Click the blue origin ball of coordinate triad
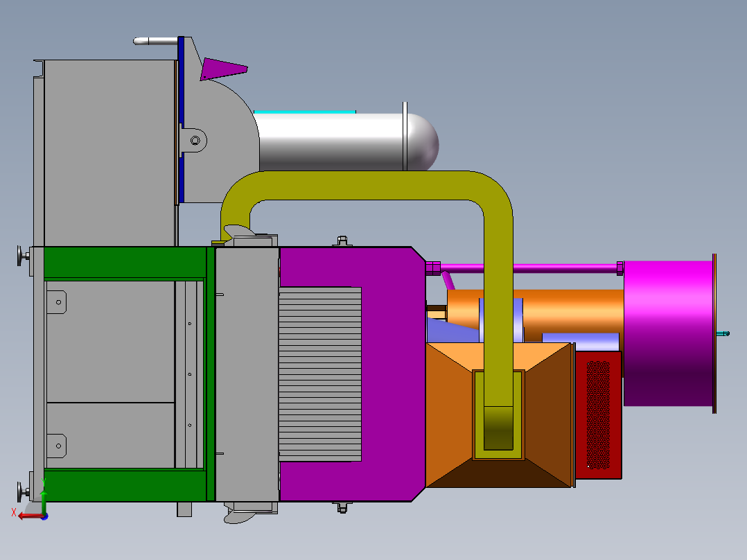The height and width of the screenshot is (560, 747). tap(44, 516)
